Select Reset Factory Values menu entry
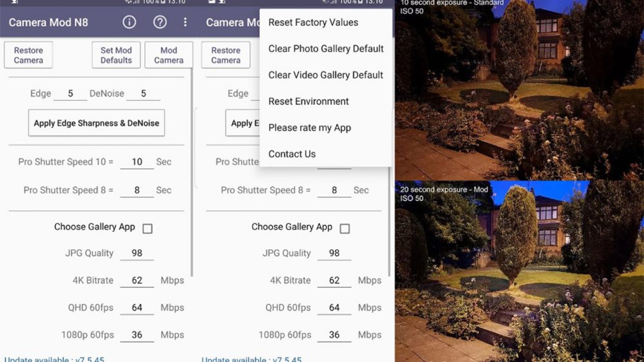644x362 pixels. (x=313, y=23)
